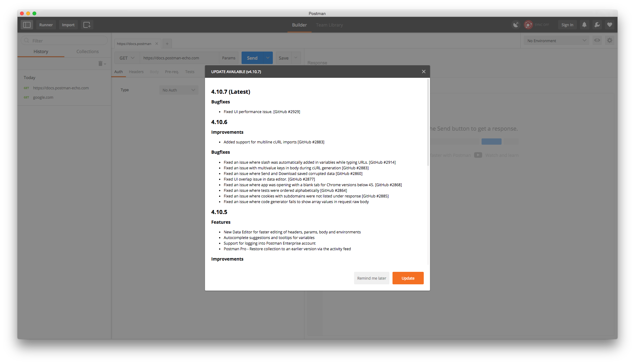
Task: Open the No Auth type dropdown
Action: coord(178,90)
